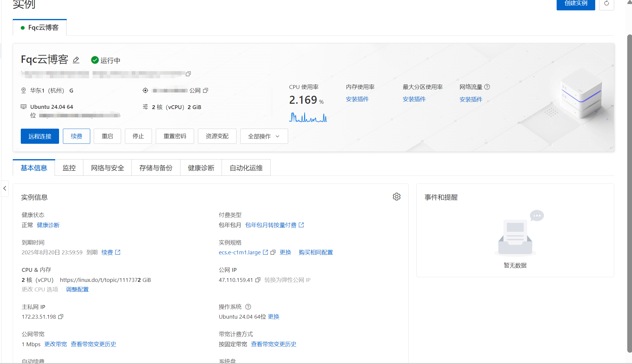Viewport: 632px width, 364px height.
Task: Click the refresh icon beside 创建实例
Action: point(606,4)
